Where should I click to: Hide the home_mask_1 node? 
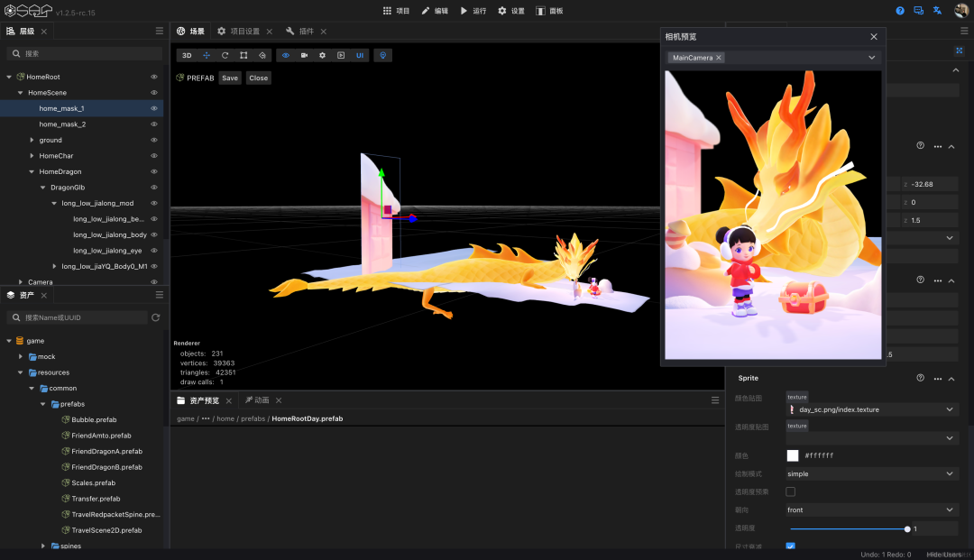point(154,108)
